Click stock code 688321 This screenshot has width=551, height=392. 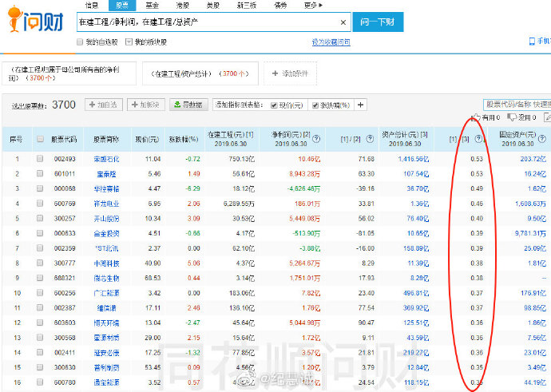(x=65, y=278)
